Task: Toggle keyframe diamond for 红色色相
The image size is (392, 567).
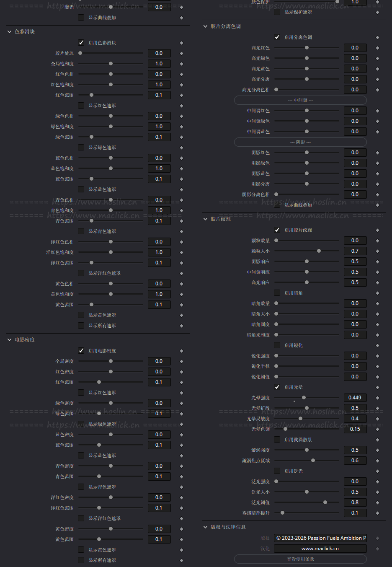Action: [x=181, y=74]
